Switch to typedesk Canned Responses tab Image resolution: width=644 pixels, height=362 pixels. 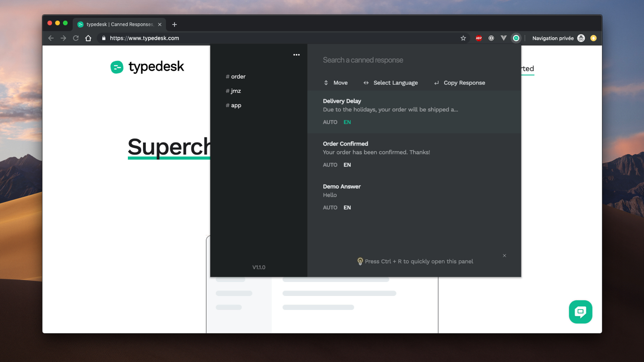119,25
